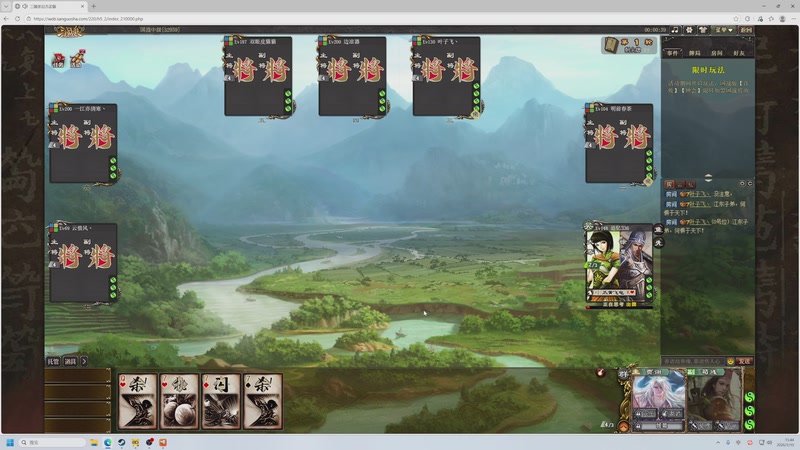Open the 道具 items button
Screen dimensions: 800x450
(x=70, y=361)
